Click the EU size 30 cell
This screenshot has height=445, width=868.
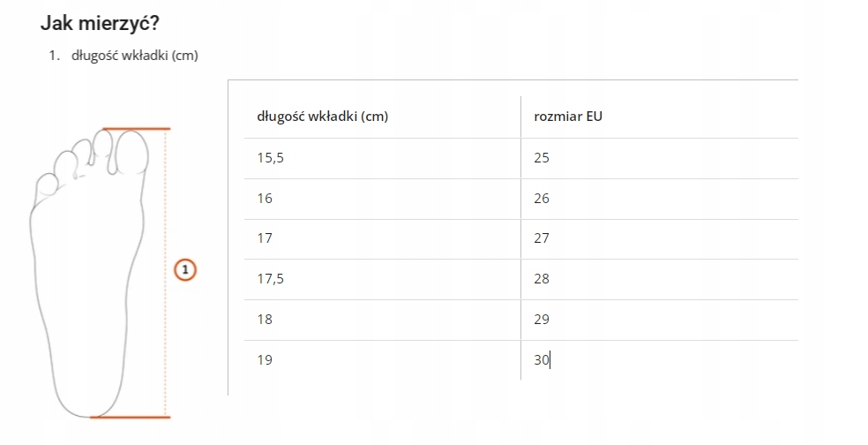(542, 359)
